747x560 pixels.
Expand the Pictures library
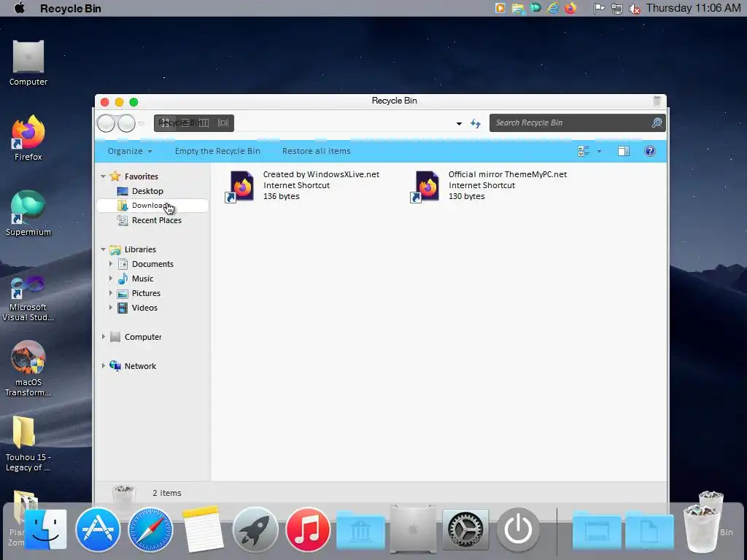click(111, 293)
